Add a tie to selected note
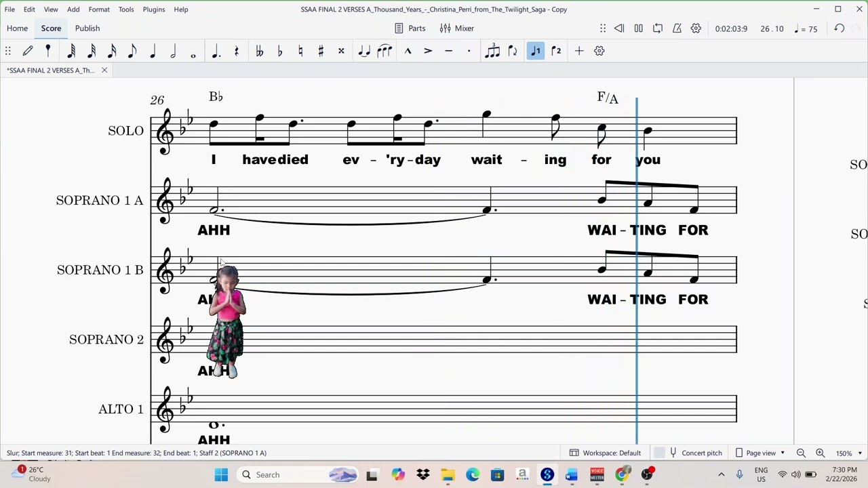 coord(364,51)
